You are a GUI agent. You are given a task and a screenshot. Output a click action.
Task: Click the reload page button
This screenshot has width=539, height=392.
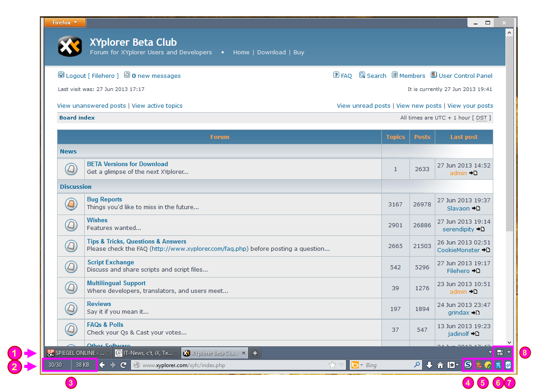(123, 365)
